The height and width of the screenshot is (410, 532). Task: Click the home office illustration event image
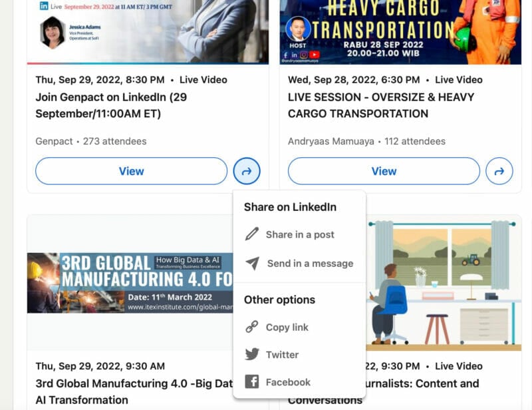tap(444, 283)
